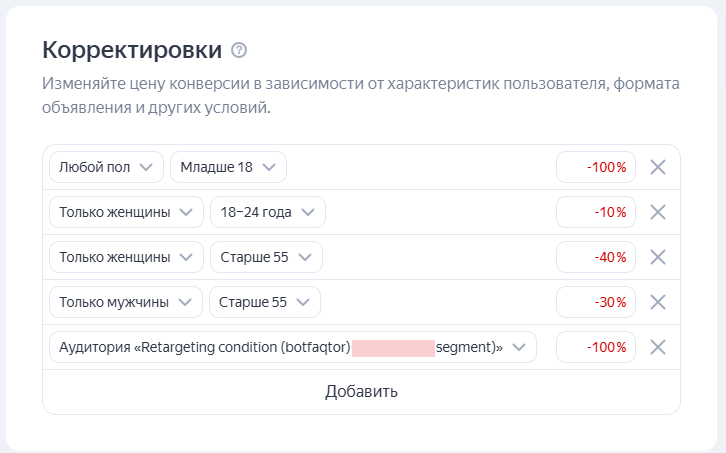Edit the -100% value for audience row
Image resolution: width=726 pixels, height=453 pixels.
596,347
